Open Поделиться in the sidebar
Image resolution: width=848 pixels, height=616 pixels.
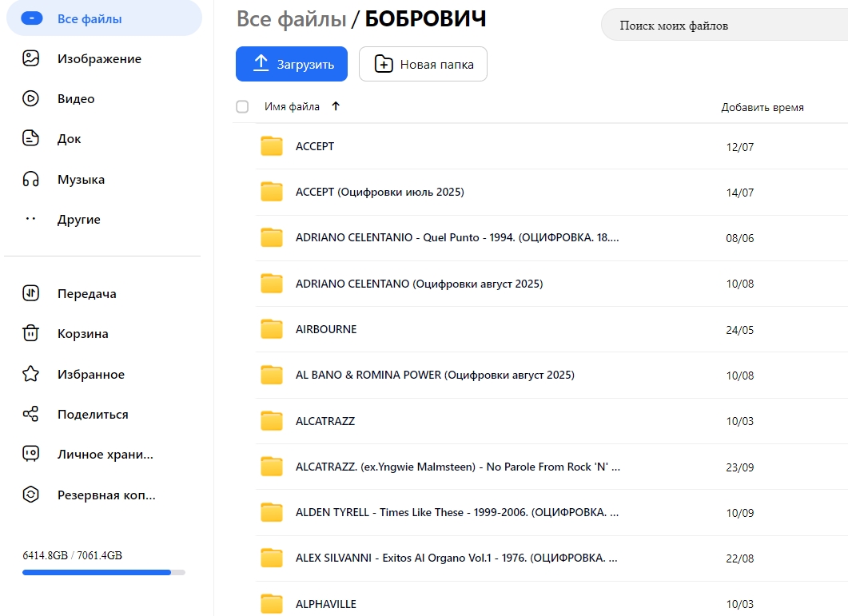click(x=93, y=415)
